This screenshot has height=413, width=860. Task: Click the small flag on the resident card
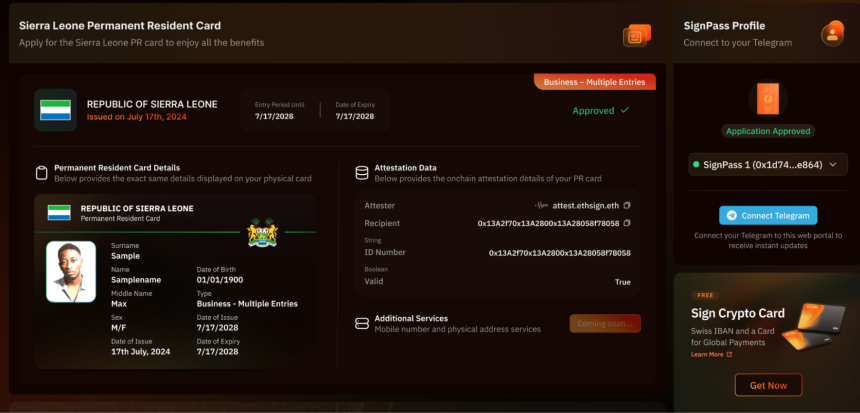point(59,213)
